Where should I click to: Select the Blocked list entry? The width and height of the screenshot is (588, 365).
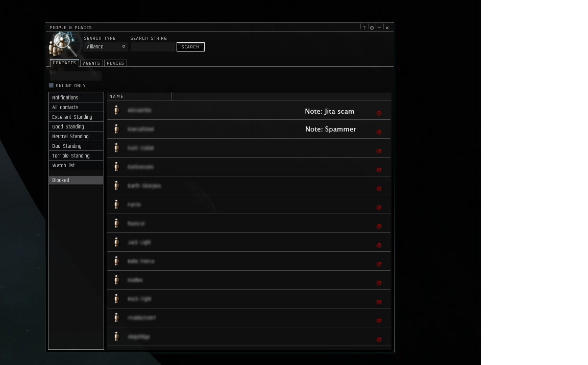(76, 180)
